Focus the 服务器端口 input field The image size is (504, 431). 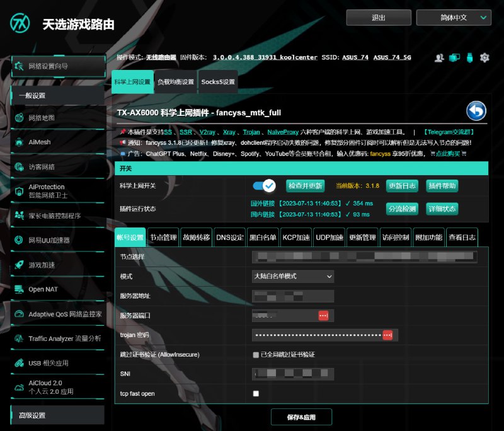[293, 315]
